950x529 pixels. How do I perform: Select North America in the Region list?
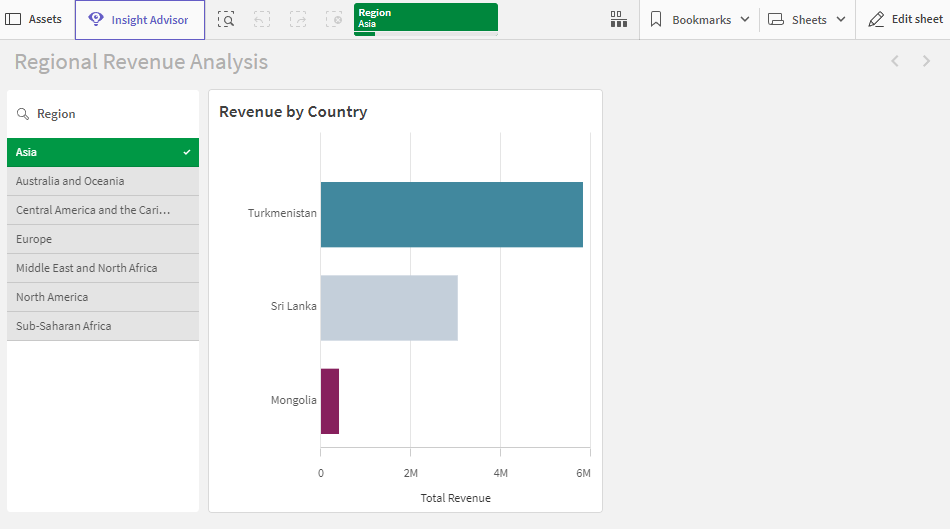click(x=103, y=297)
